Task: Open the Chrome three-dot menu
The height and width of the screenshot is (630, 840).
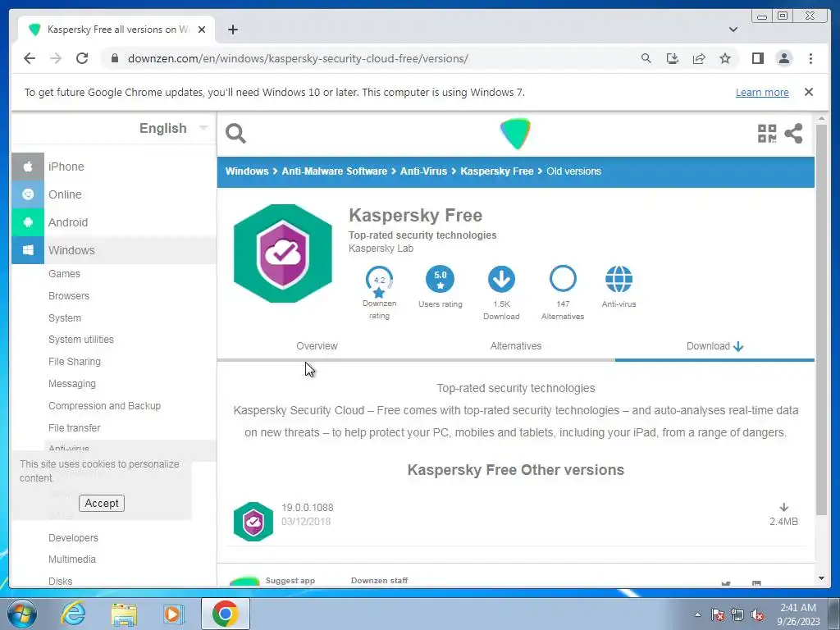Action: (x=810, y=58)
